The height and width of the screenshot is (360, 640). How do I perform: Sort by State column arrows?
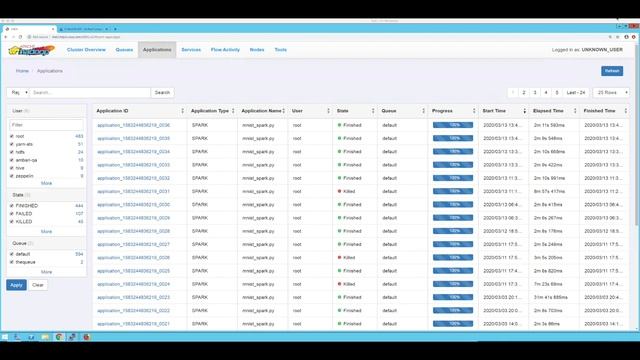pyautogui.click(x=373, y=111)
